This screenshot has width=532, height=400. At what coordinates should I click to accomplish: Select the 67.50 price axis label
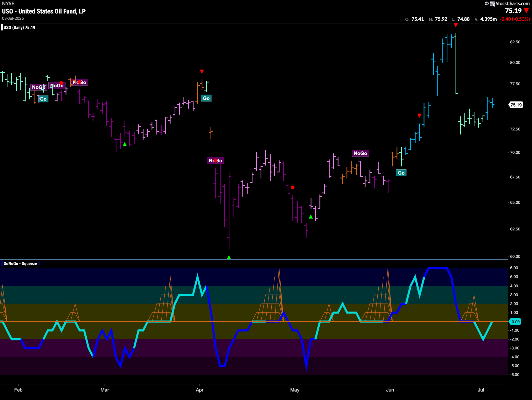515,177
